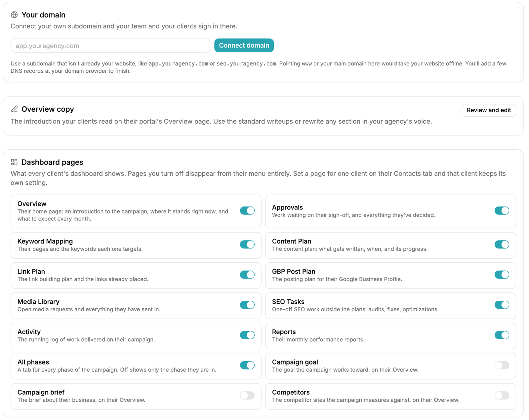This screenshot has width=529, height=420.
Task: Click the grid icon beside Dashboard pages
Action: coord(14,162)
